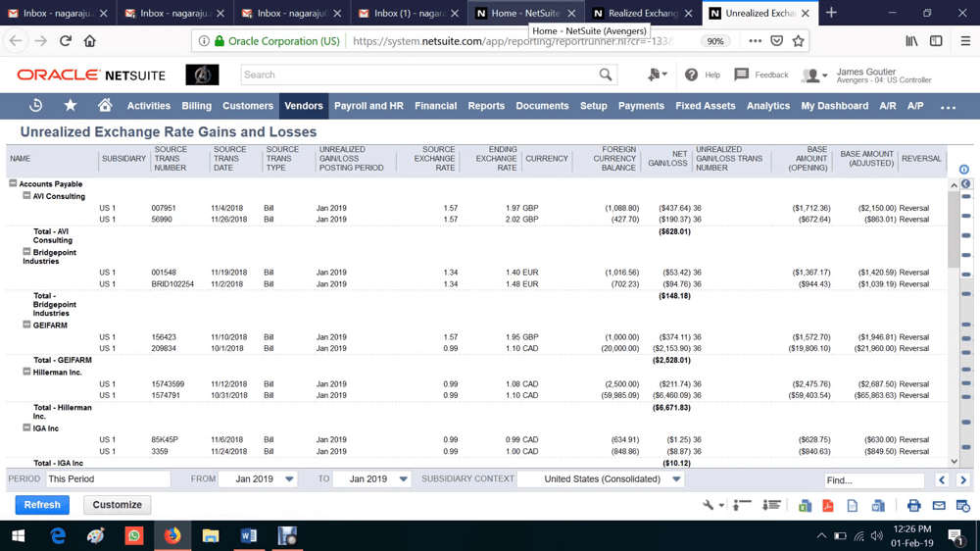This screenshot has height=551, width=980.
Task: Export the report to Word
Action: [878, 505]
